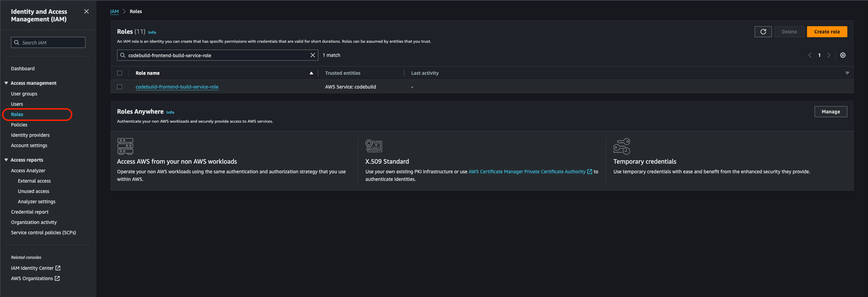Open the external link icon beside AWS Organizations
This screenshot has width=868, height=297.
click(57, 278)
